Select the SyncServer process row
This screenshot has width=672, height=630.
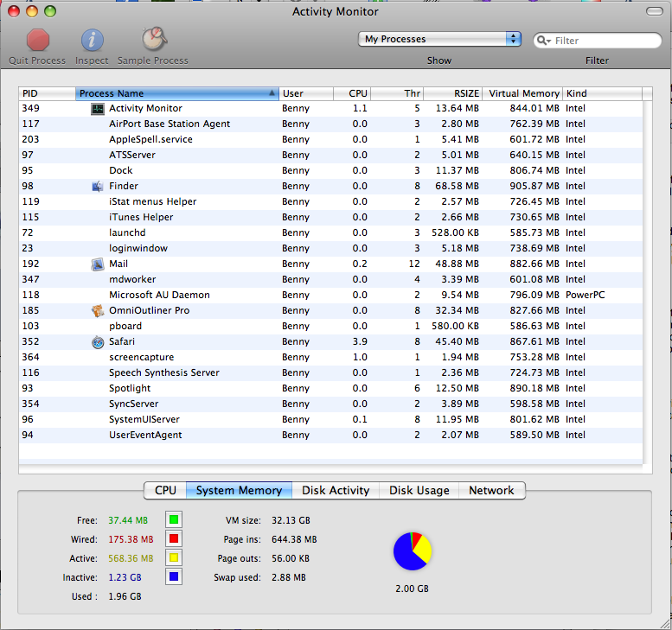tap(330, 404)
